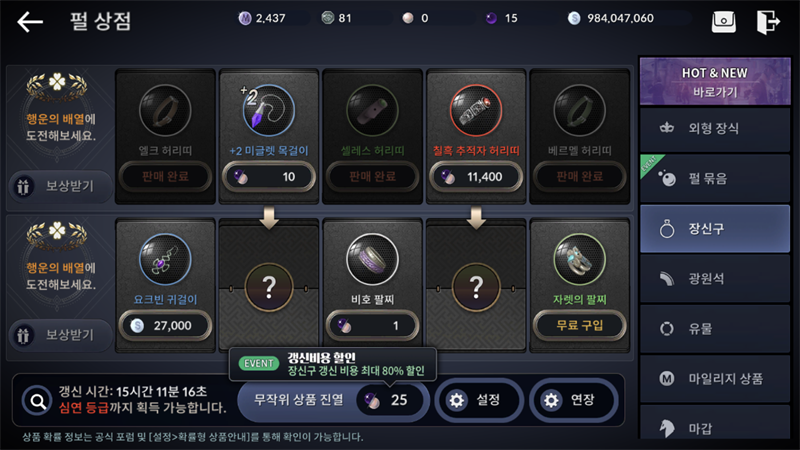Open the inventory bag icon

(723, 21)
